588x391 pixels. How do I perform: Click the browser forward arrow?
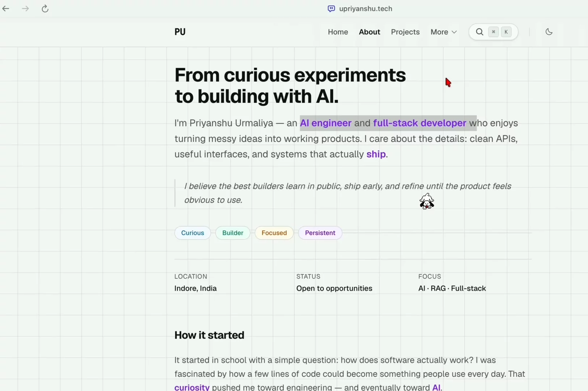tap(25, 9)
